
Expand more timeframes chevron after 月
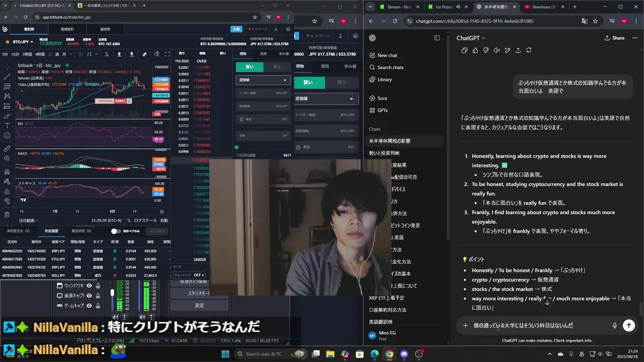click(72, 54)
